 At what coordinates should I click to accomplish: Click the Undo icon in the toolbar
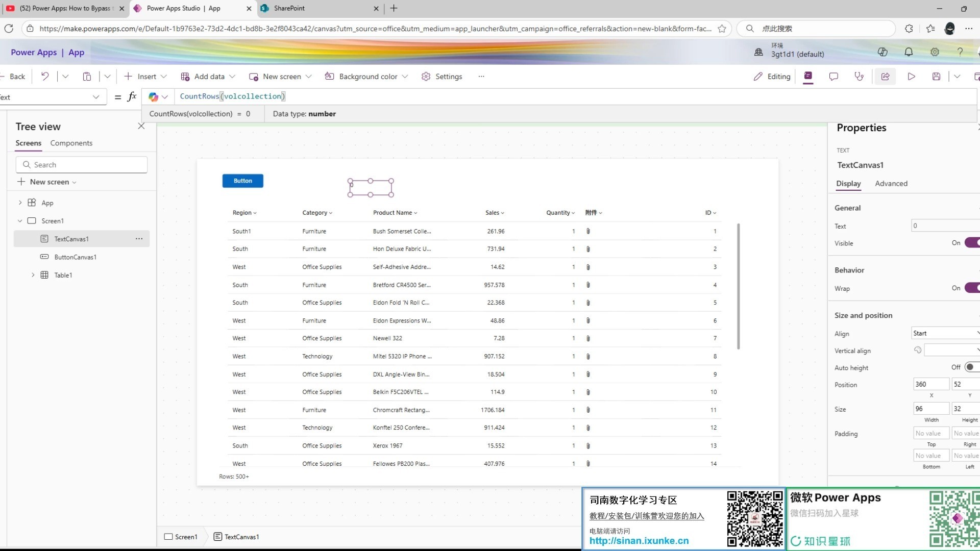point(45,77)
